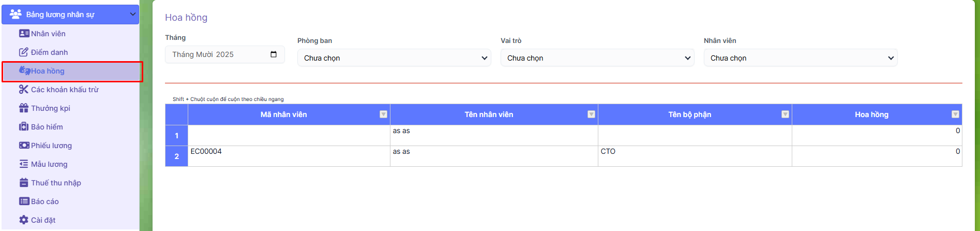Open the Hoa hồng column filter arrow
Screen dimensions: 980x231
pyautogui.click(x=955, y=114)
